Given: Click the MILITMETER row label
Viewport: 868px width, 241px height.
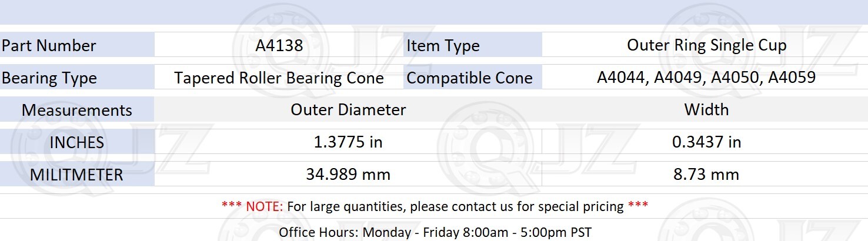Looking at the screenshot, I should (x=77, y=175).
